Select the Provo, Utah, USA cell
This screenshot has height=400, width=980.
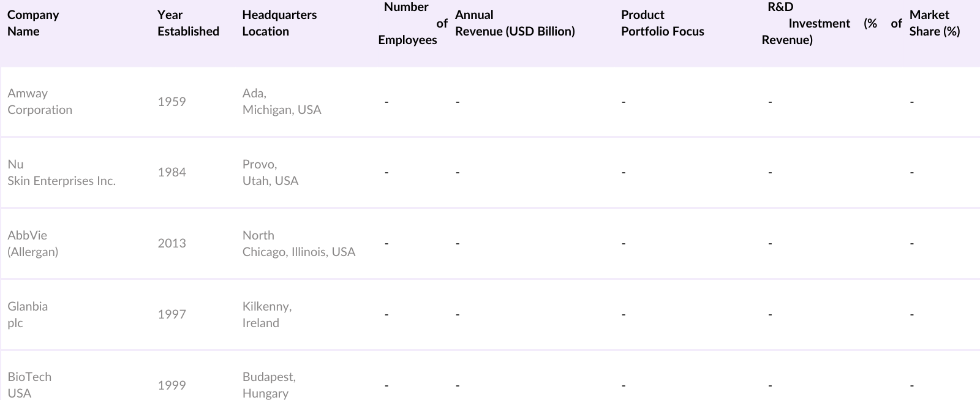(270, 173)
